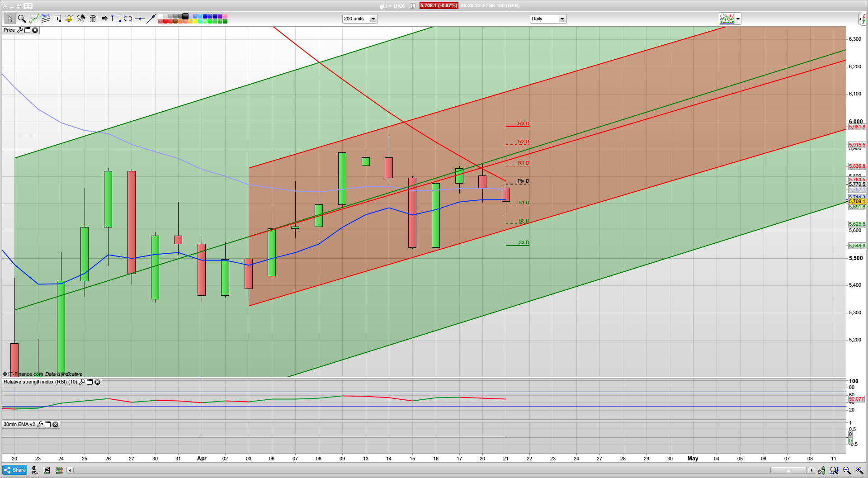Select the ellipse drawing tool
The height and width of the screenshot is (478, 868).
128,19
